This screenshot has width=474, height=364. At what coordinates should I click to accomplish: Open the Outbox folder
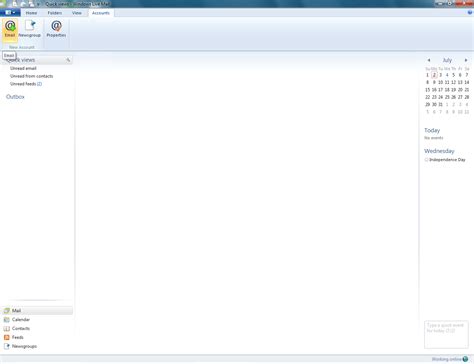[x=15, y=97]
